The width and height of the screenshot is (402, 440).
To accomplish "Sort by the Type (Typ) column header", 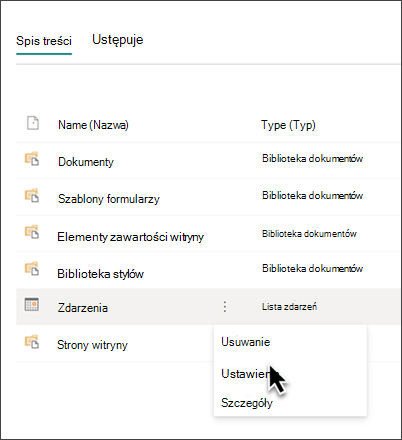I will click(288, 125).
